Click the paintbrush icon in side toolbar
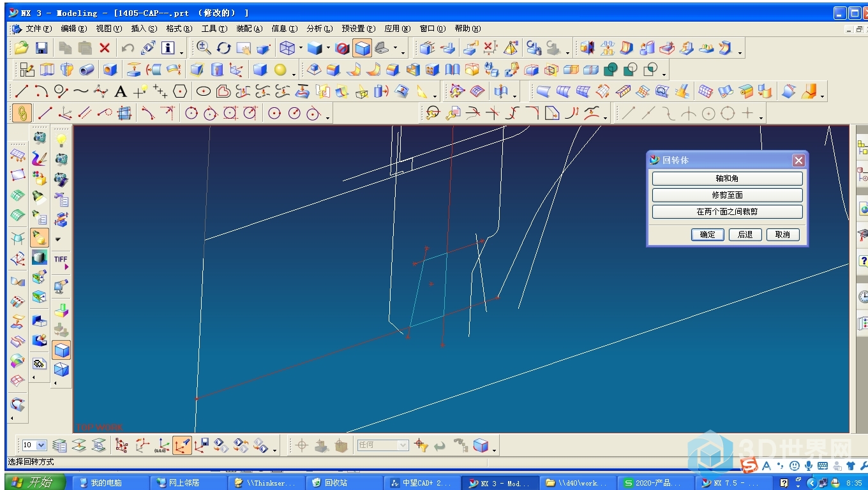The height and width of the screenshot is (490, 868). (40, 158)
